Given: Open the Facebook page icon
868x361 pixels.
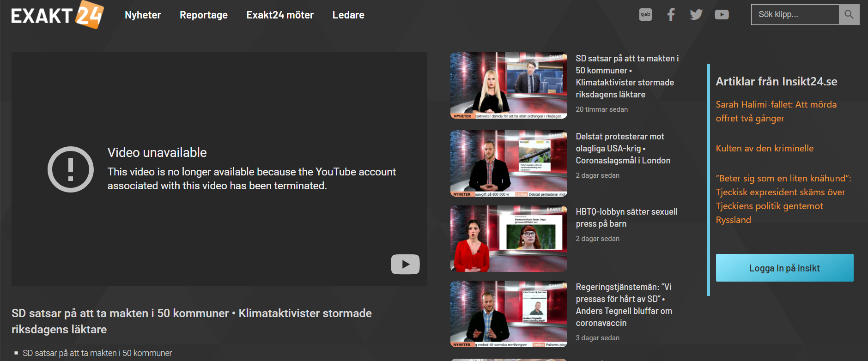Looking at the screenshot, I should pyautogui.click(x=671, y=15).
